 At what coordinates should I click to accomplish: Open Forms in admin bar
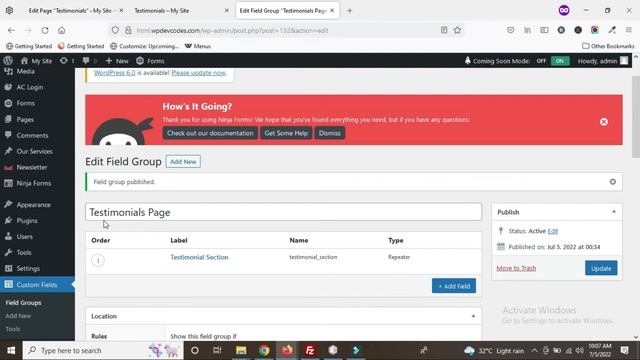tap(150, 61)
